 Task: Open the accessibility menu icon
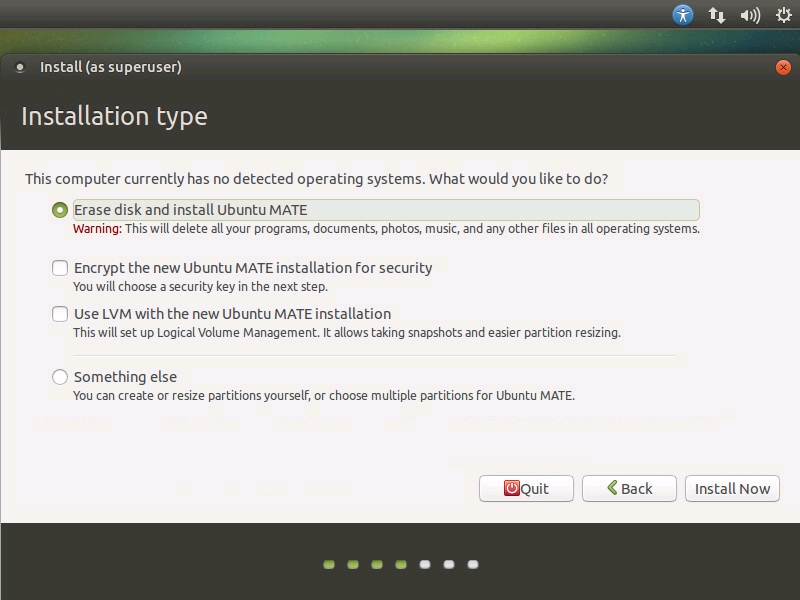683,15
